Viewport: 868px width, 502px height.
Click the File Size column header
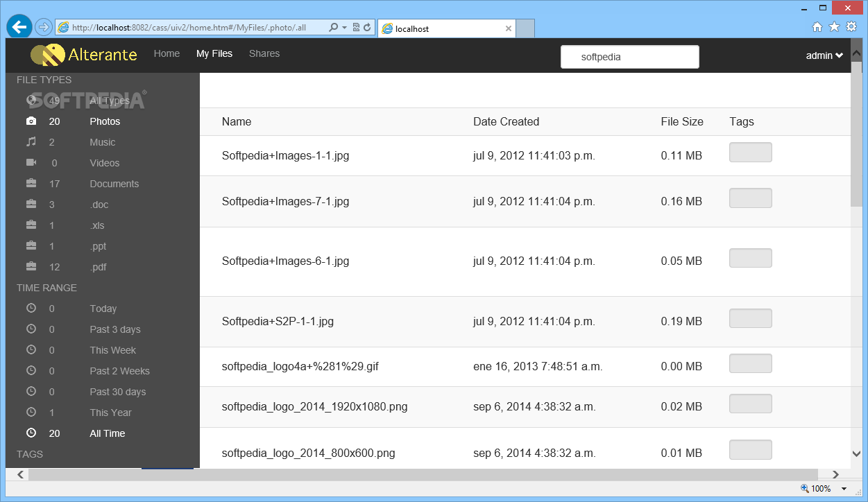pyautogui.click(x=682, y=122)
